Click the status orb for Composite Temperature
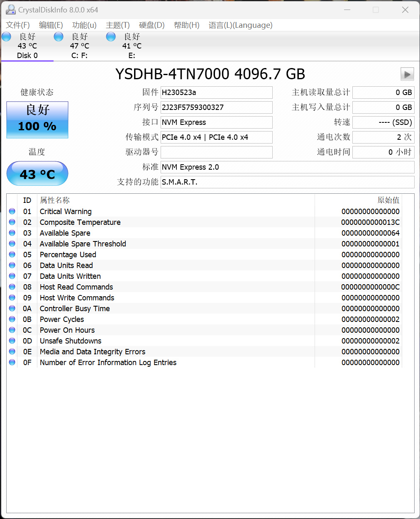 12,222
